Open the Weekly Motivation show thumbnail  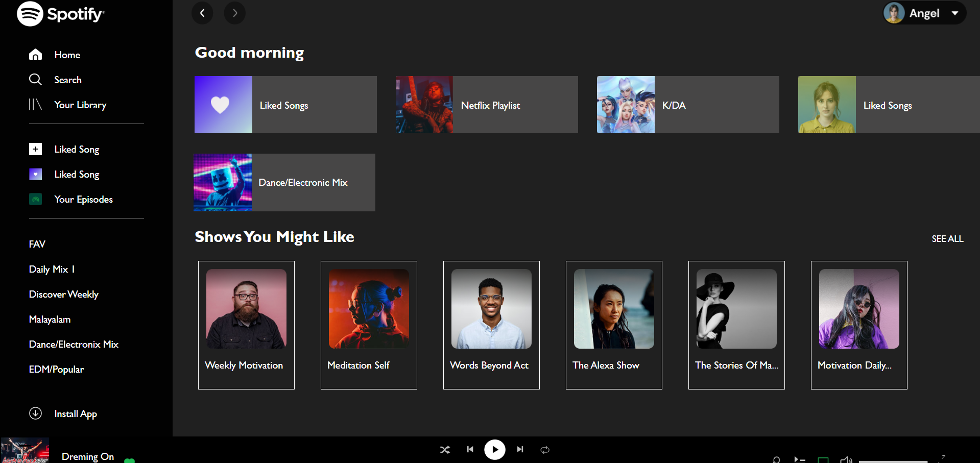click(246, 308)
